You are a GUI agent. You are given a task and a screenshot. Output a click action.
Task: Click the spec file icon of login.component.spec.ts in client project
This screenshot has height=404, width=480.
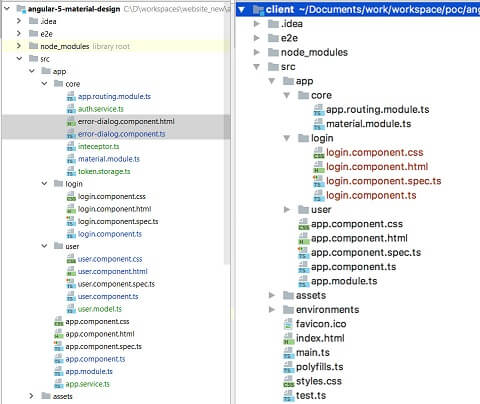coord(318,181)
